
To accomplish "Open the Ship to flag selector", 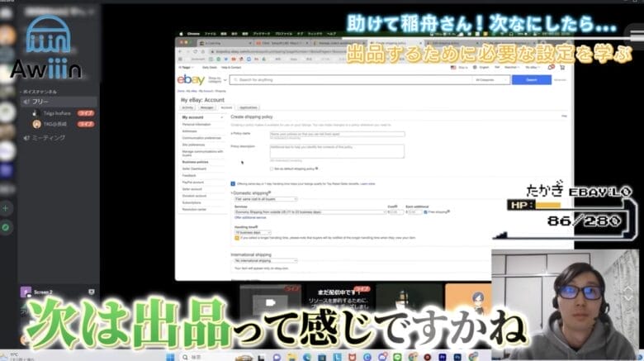I will (x=459, y=68).
